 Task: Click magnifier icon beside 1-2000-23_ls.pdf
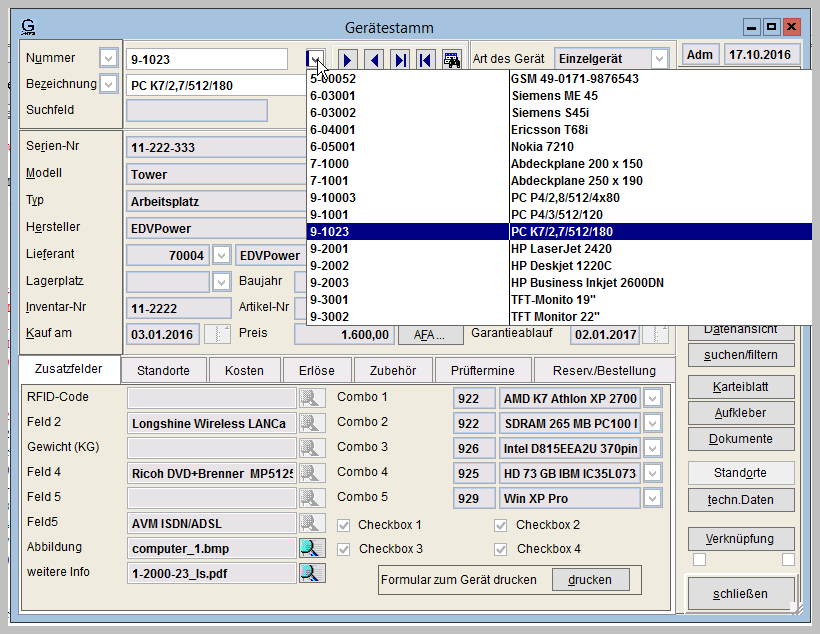click(312, 573)
